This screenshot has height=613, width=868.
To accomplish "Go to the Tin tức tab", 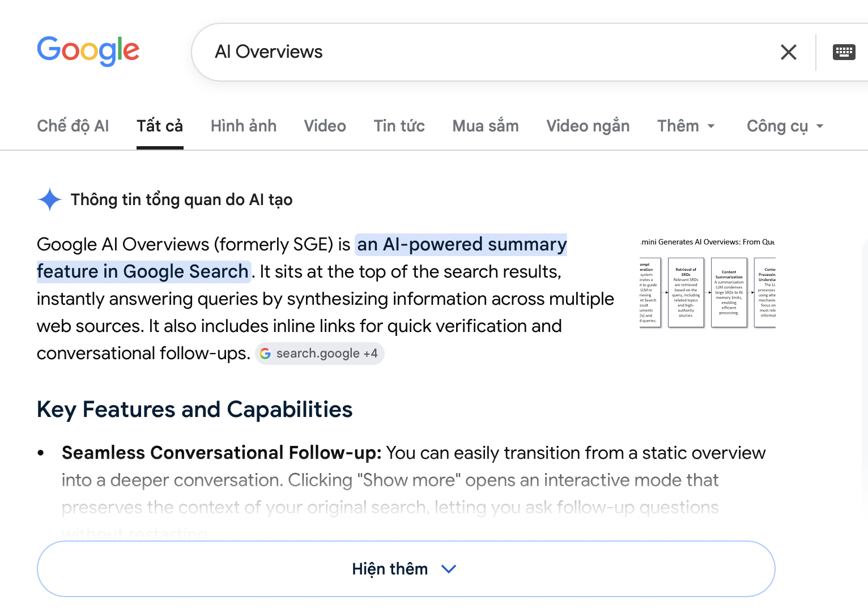I will pyautogui.click(x=399, y=126).
